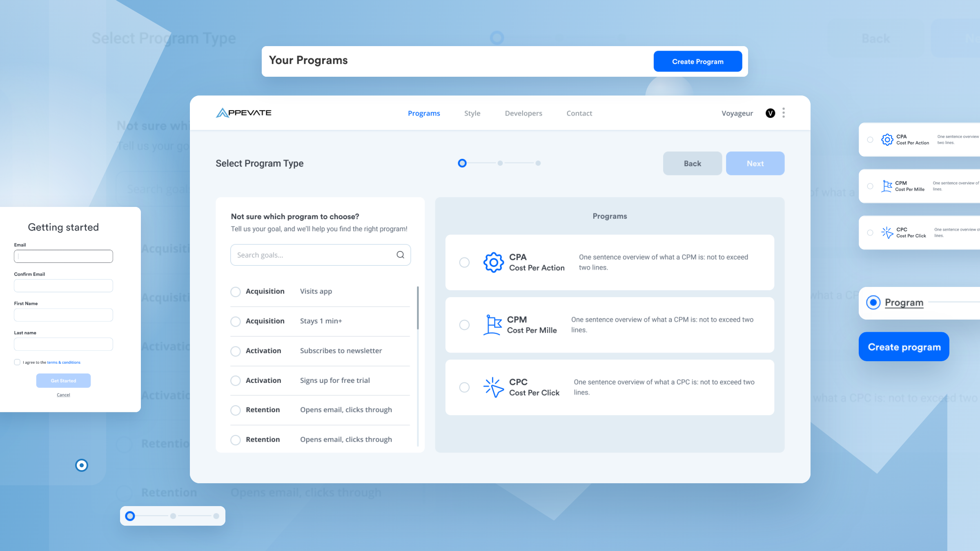Open the Programs nav tab
The width and height of the screenshot is (980, 551).
424,113
